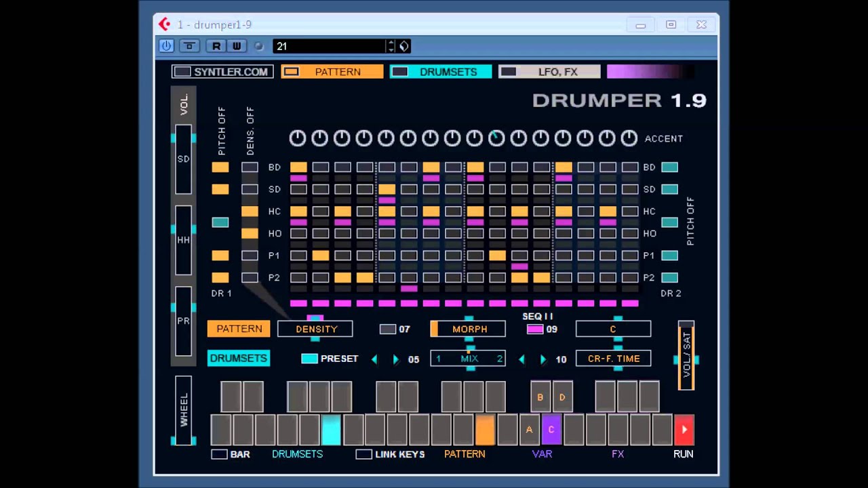868x488 pixels.
Task: Click the up/down stepper beside preset 21
Action: (391, 46)
